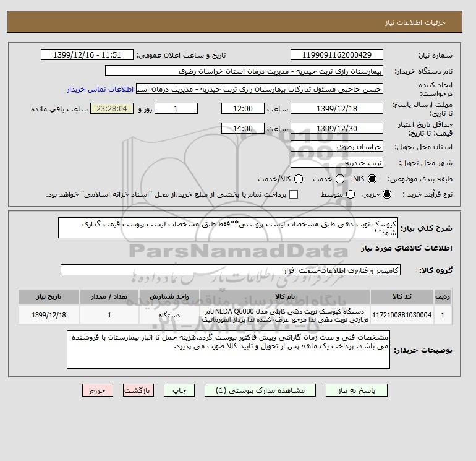Click the خروج exit button
This screenshot has width=476, height=461.
(x=98, y=390)
